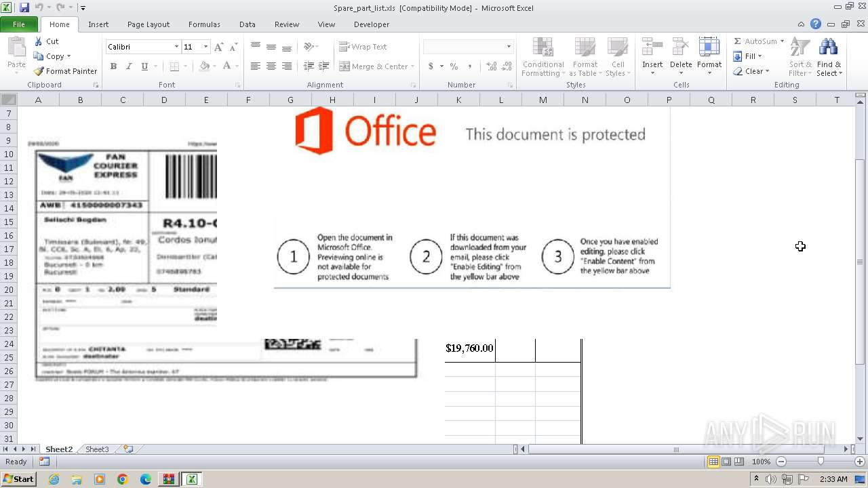Click the Cut scissors button
Viewport: 868px width, 488px height.
[46, 41]
